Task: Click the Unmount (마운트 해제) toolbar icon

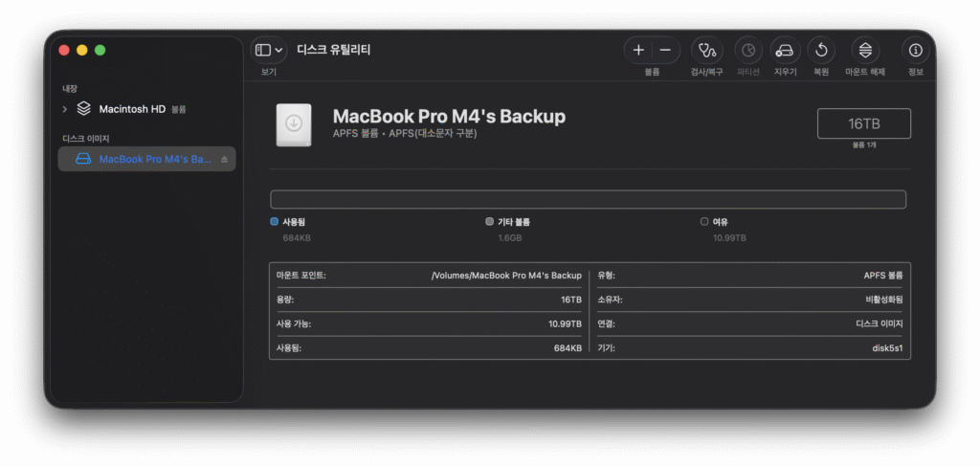Action: [865, 50]
